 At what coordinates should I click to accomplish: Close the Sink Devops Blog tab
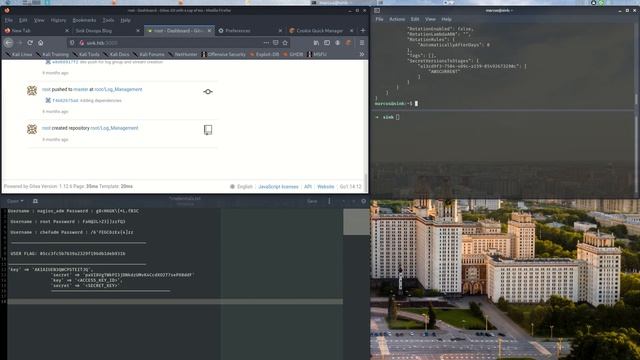138,31
